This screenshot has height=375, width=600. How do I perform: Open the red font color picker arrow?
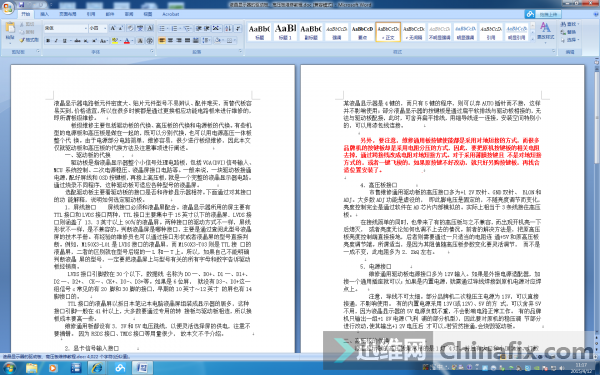(132, 41)
